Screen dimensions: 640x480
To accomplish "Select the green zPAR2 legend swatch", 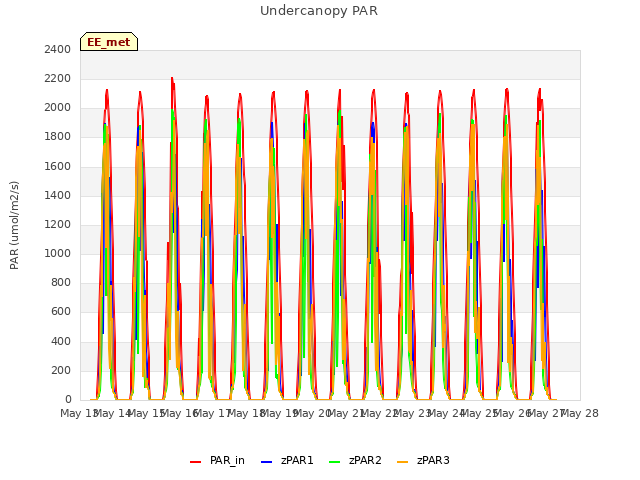I will coord(334,462).
